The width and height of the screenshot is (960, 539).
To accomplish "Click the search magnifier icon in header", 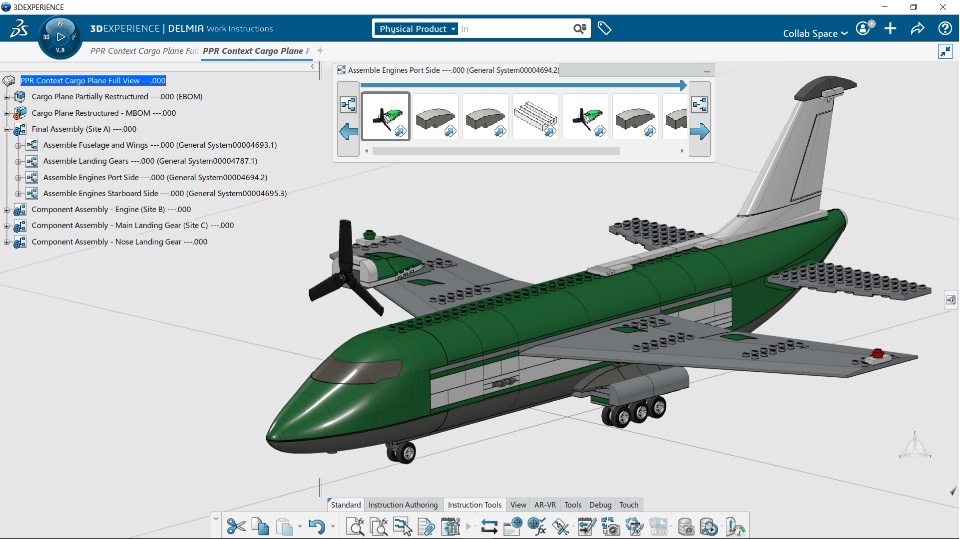I will click(579, 29).
